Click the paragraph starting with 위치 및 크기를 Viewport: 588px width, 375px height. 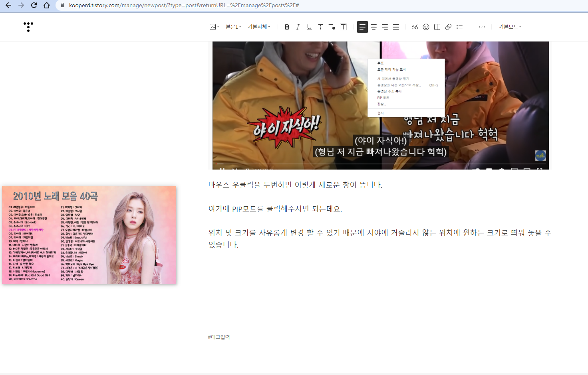tap(380, 239)
